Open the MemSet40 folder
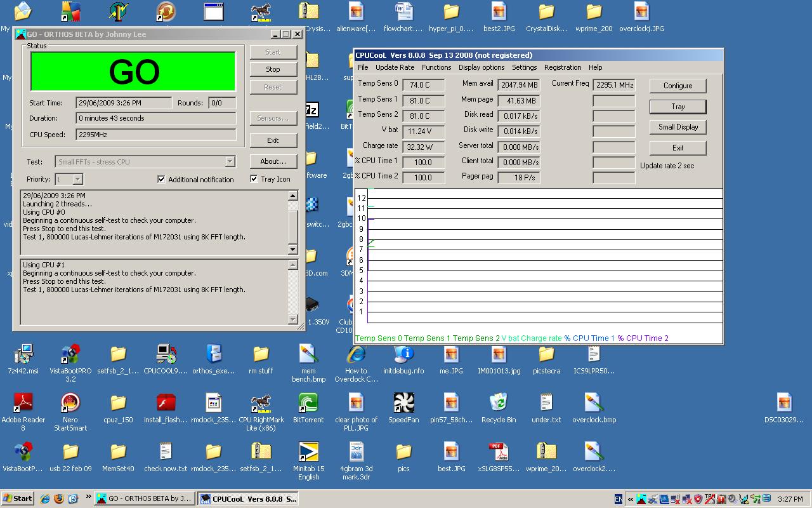Viewport: 812px width, 508px height. coord(118,451)
